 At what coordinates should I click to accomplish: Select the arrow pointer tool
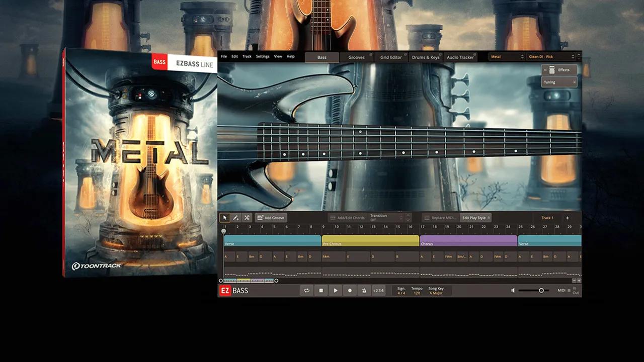coord(224,218)
